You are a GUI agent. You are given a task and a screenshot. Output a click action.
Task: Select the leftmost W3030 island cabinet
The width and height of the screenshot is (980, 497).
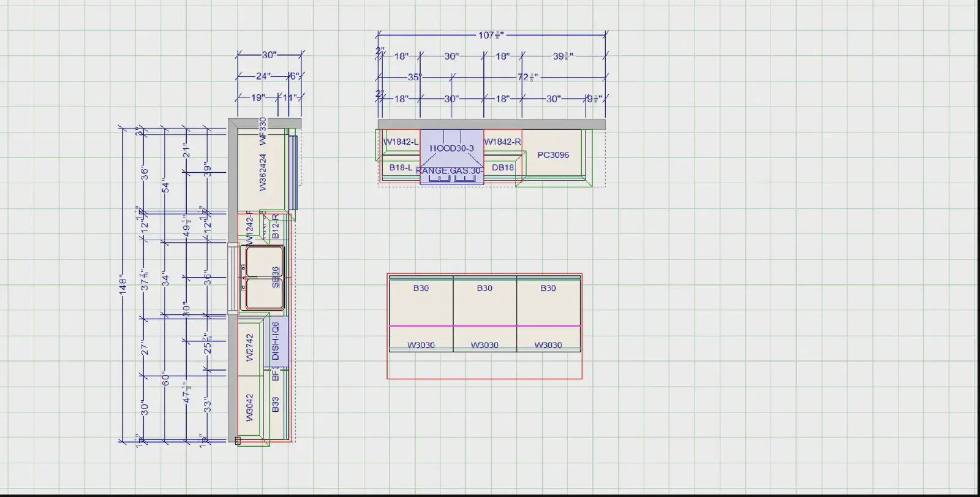point(421,345)
